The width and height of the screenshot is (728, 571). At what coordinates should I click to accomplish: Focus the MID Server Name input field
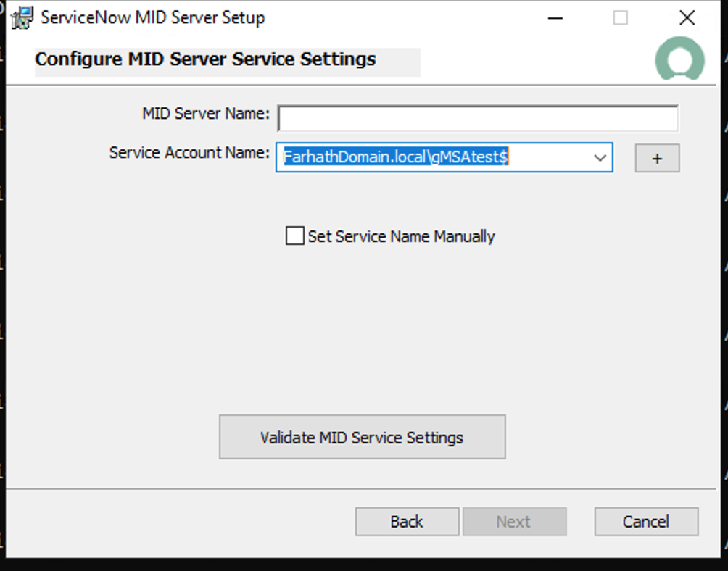click(x=478, y=118)
